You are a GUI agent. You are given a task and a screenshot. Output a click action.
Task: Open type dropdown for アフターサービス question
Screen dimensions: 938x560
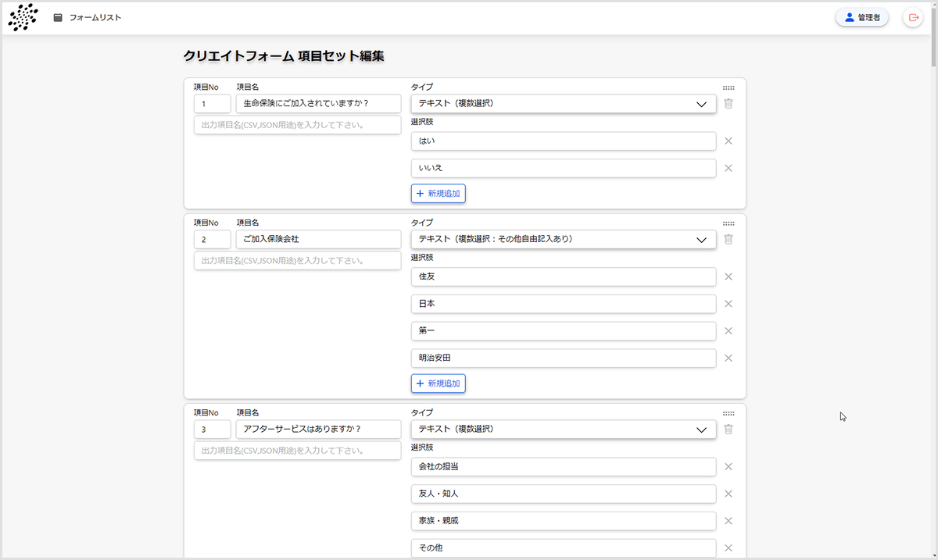(564, 429)
